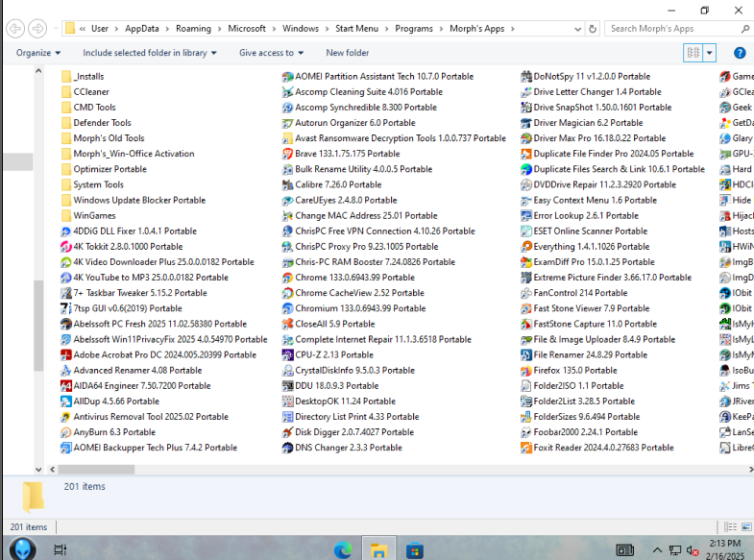Select the CCleaner folder icon
Viewport: 754px width, 560px height.
point(66,92)
